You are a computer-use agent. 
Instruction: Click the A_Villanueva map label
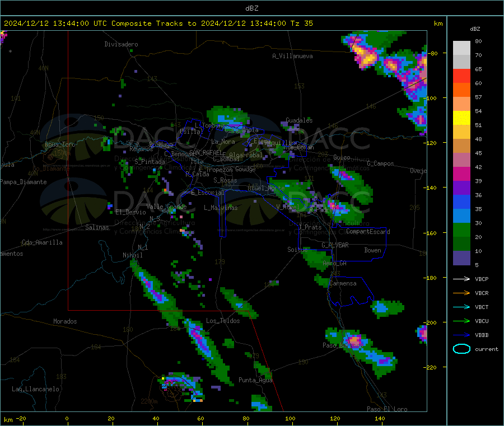pyautogui.click(x=292, y=56)
